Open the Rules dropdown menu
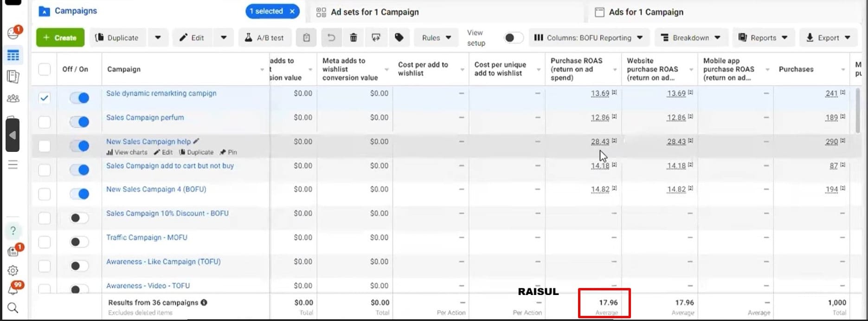Viewport: 868px width, 321px height. tap(437, 38)
